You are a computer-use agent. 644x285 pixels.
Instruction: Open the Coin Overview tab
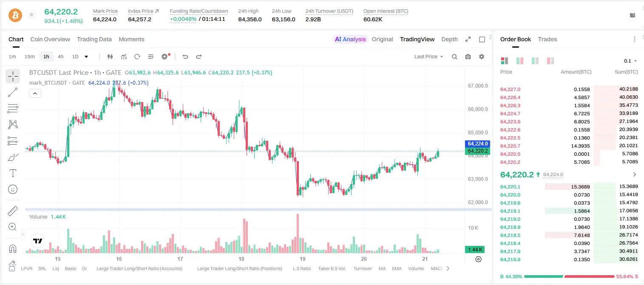(50, 39)
